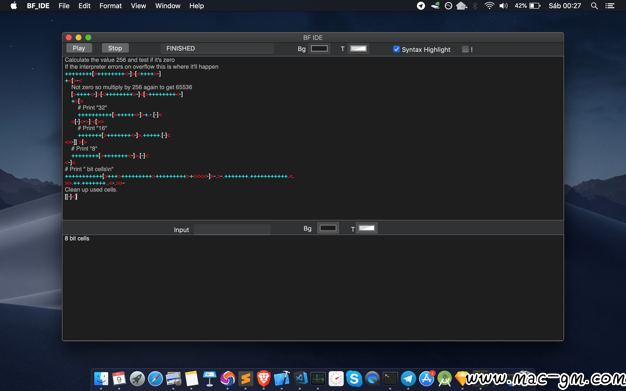
Task: Click the Bluetooth icon in menu bar
Action: (x=475, y=6)
